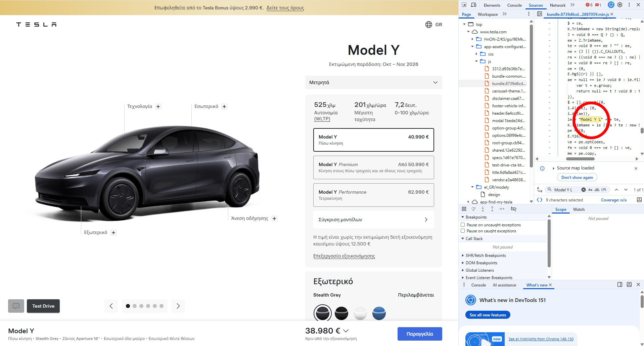This screenshot has width=644, height=346.
Task: Click See all new features button
Action: tap(488, 315)
